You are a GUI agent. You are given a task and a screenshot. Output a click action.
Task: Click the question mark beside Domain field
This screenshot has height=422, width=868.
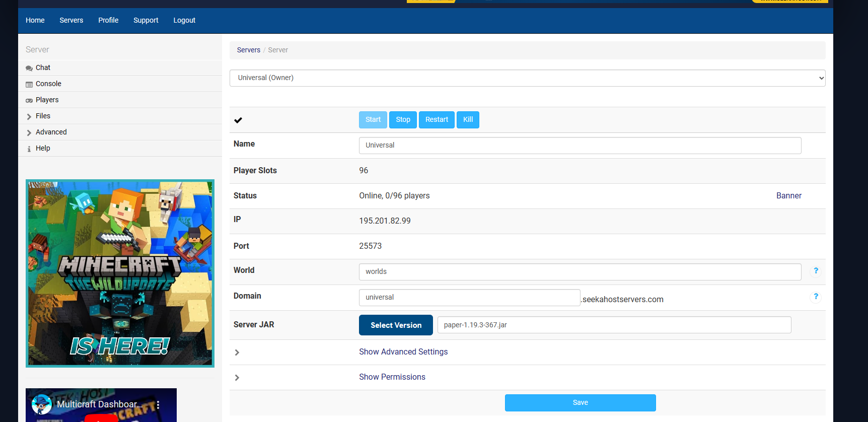tap(816, 297)
